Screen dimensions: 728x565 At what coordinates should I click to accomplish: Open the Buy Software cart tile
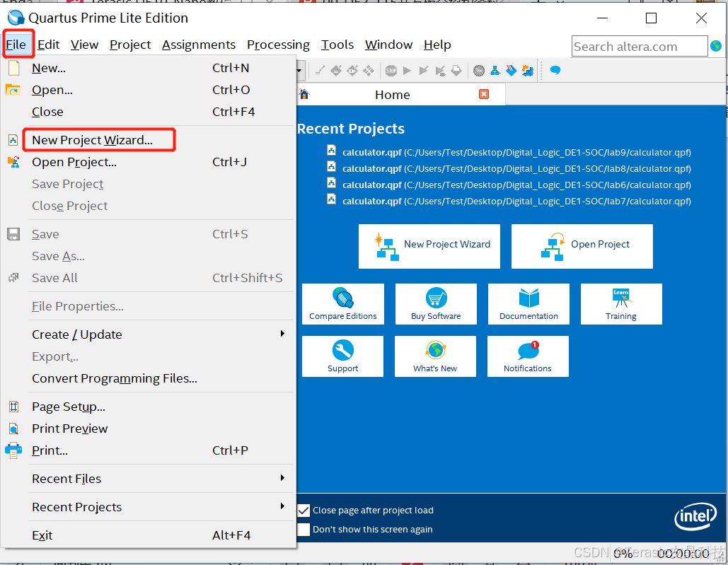(x=436, y=304)
